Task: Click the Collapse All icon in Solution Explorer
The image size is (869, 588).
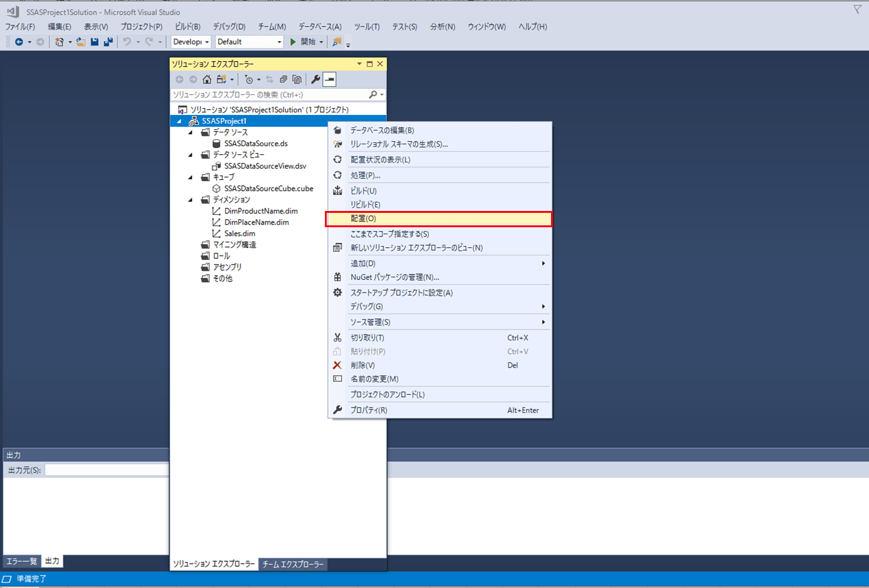Action: coord(283,79)
